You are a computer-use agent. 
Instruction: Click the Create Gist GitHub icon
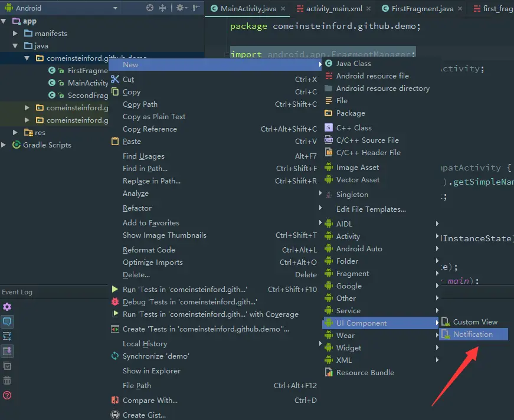115,415
